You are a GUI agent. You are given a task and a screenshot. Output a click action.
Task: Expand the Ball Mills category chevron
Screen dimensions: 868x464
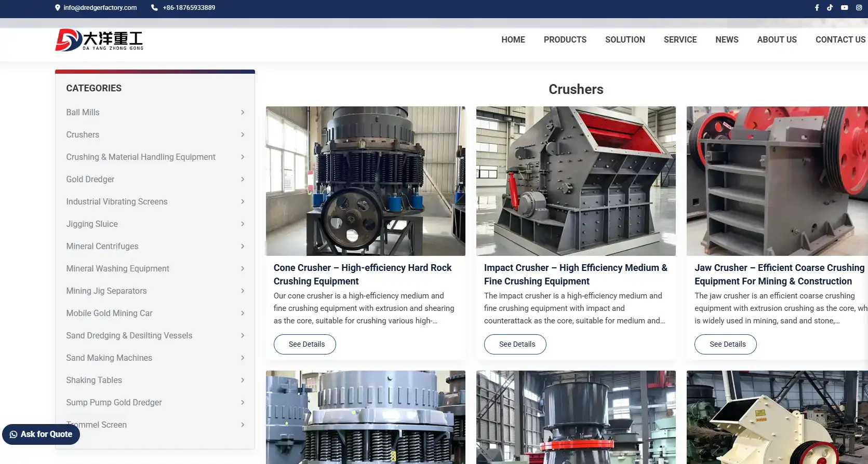242,113
